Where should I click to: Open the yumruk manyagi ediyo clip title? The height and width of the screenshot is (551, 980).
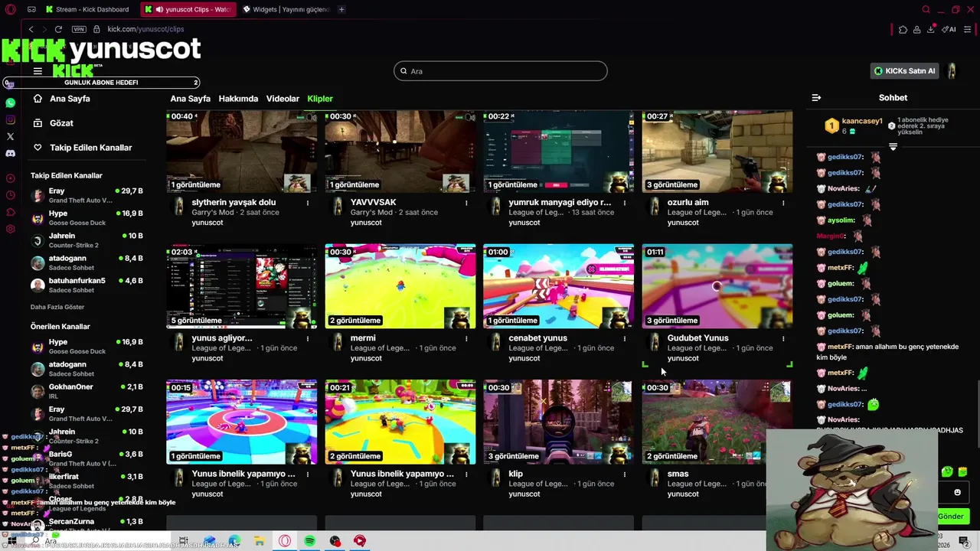click(x=560, y=203)
